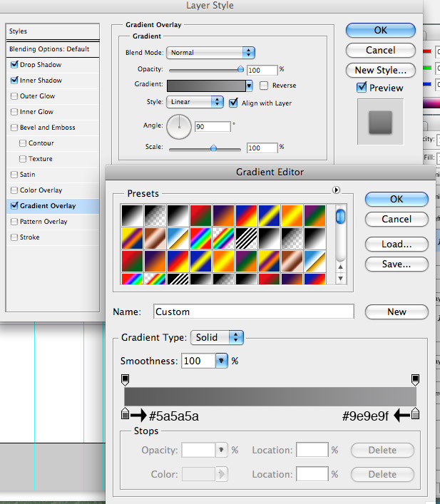Image resolution: width=440 pixels, height=504 pixels.
Task: Click the Angle value field
Action: click(213, 126)
